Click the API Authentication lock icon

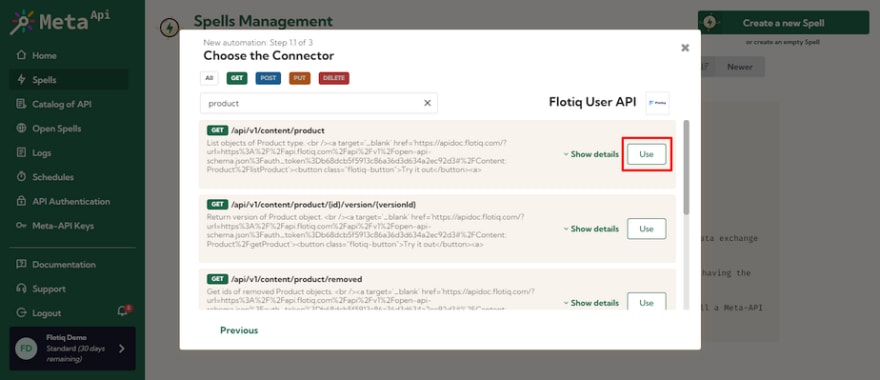[21, 201]
